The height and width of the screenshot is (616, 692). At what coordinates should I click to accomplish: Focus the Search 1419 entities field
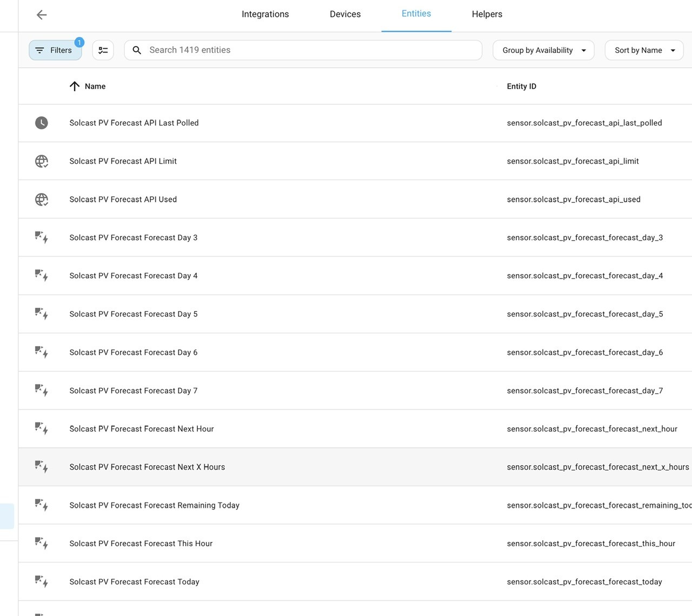click(x=303, y=50)
